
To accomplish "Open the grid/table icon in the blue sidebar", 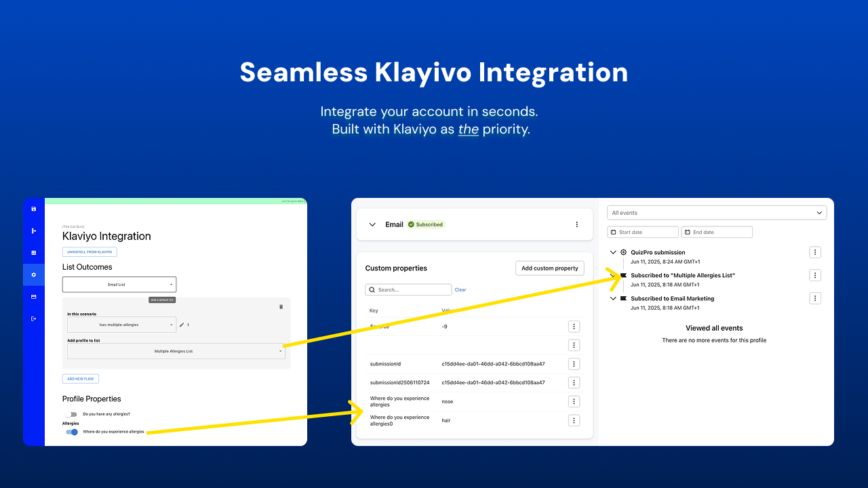I will [x=34, y=253].
